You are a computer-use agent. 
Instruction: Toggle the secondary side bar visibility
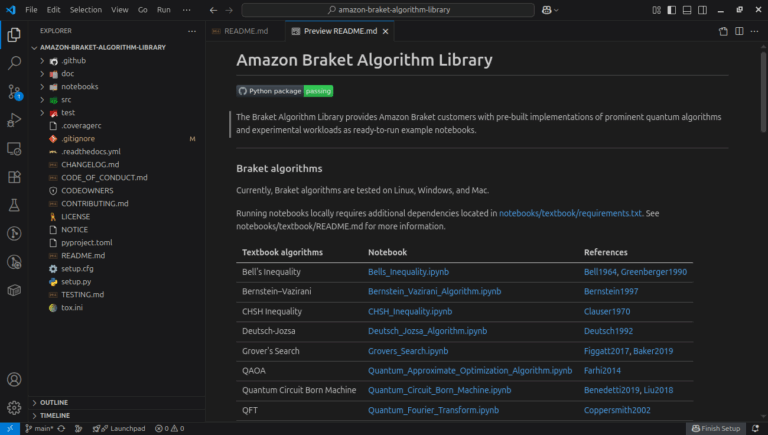702,10
